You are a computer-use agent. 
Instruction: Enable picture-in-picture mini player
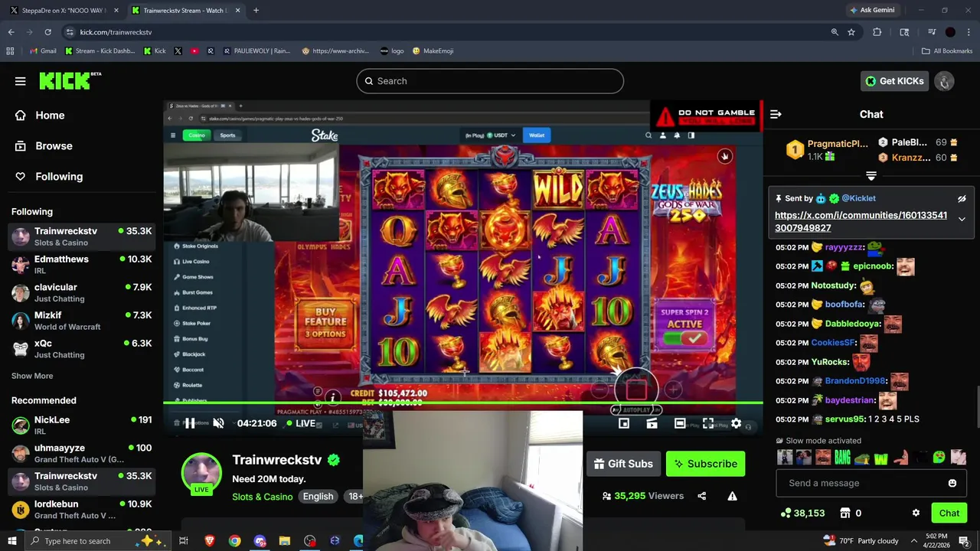(x=624, y=423)
